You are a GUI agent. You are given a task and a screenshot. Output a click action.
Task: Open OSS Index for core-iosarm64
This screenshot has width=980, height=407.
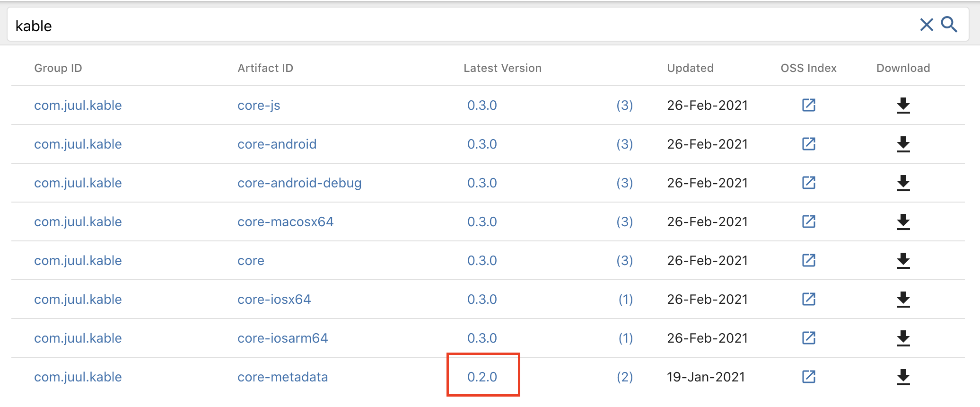click(808, 338)
